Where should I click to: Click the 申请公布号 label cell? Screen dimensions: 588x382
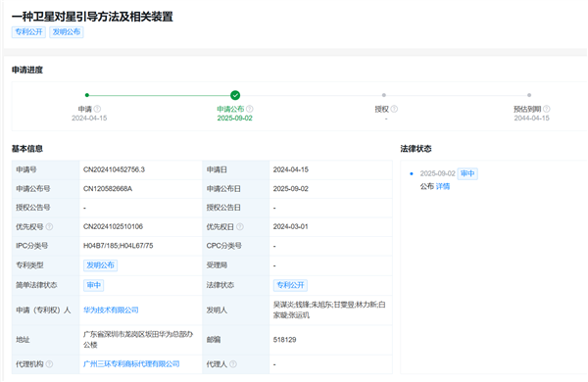46,189
